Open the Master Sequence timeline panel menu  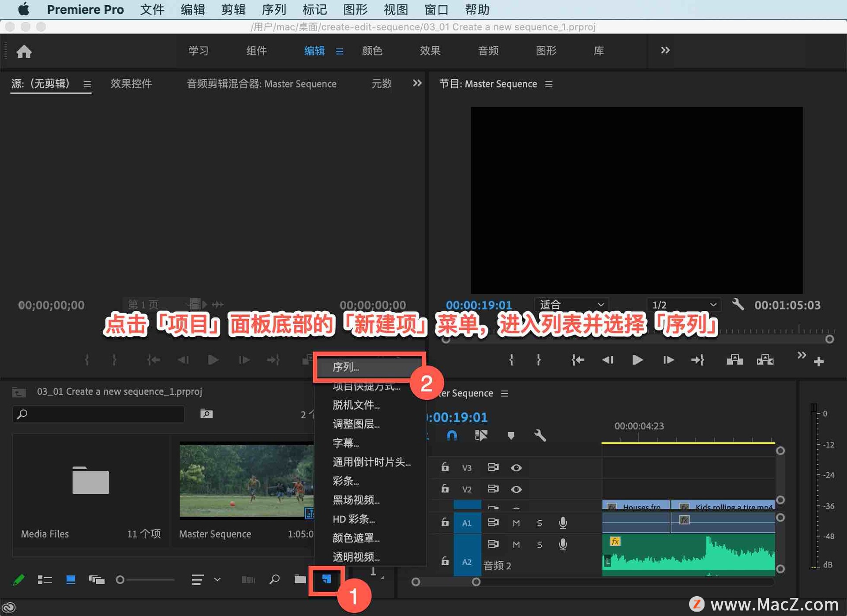505,393
